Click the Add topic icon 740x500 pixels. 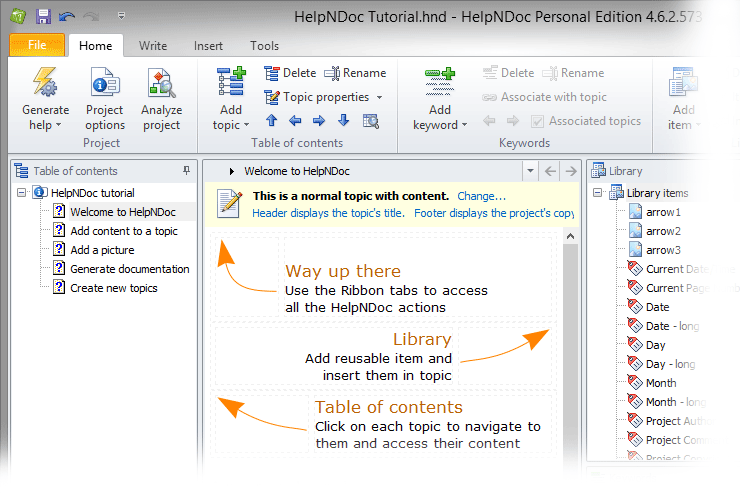pos(231,82)
